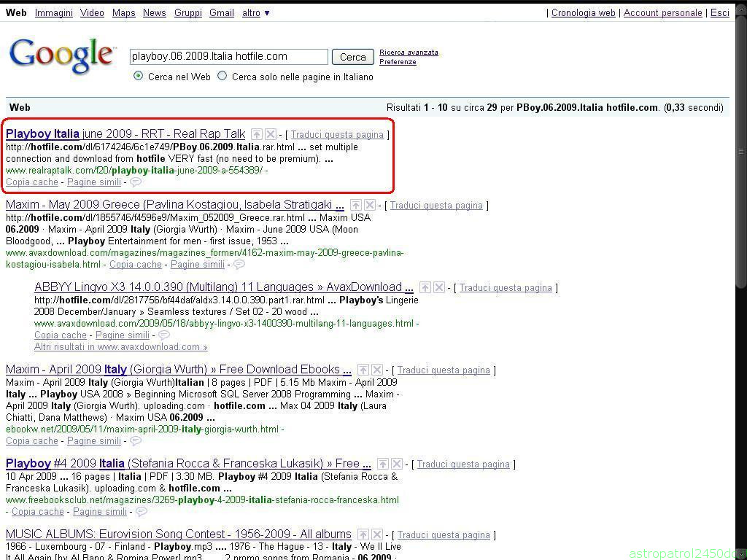Focus the Google search query field
The image size is (747, 560).
pyautogui.click(x=228, y=57)
